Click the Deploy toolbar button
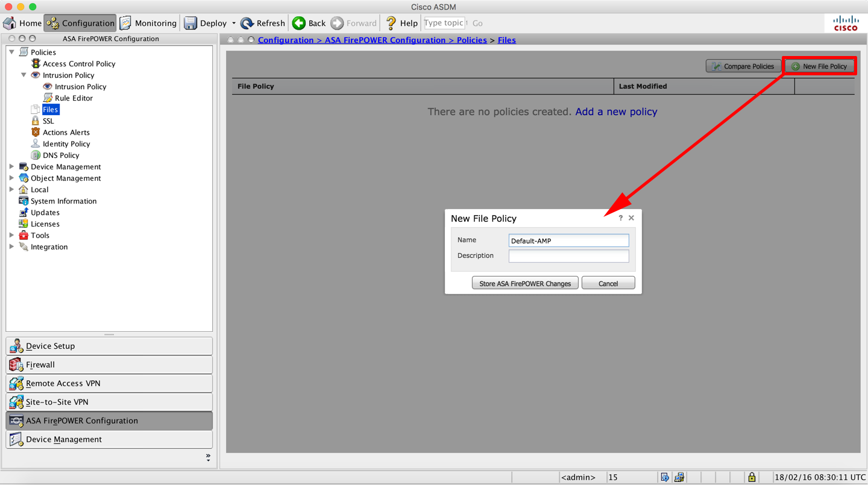 (x=206, y=23)
